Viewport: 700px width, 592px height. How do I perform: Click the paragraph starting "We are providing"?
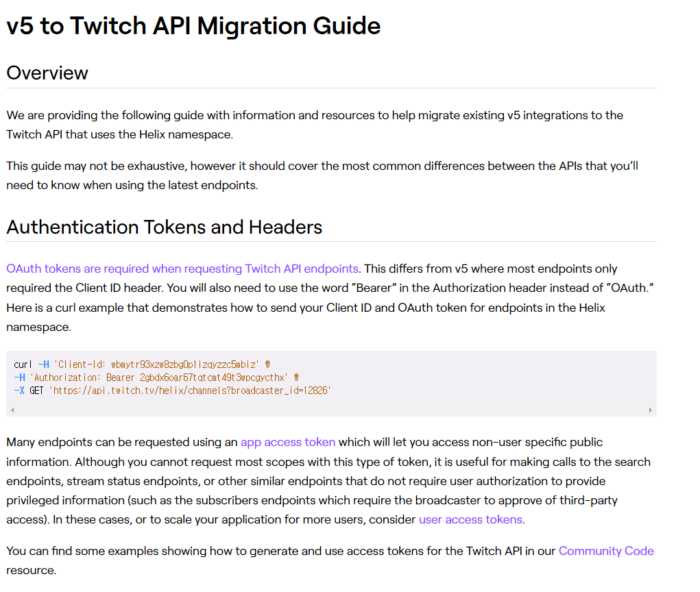315,125
